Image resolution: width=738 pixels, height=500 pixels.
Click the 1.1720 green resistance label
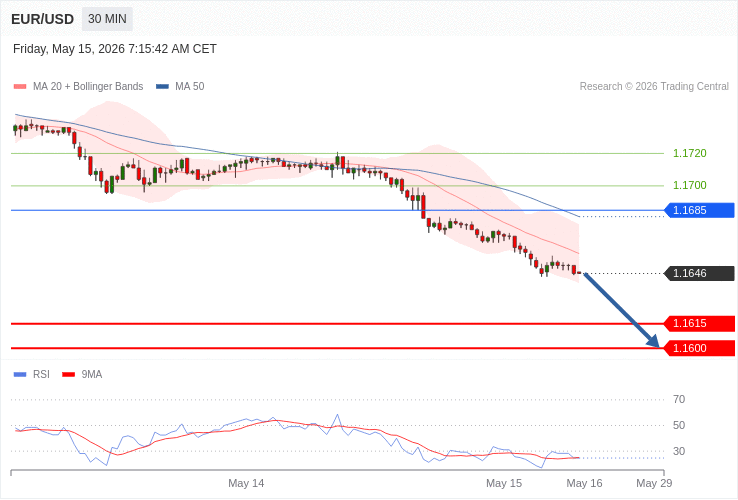(690, 153)
